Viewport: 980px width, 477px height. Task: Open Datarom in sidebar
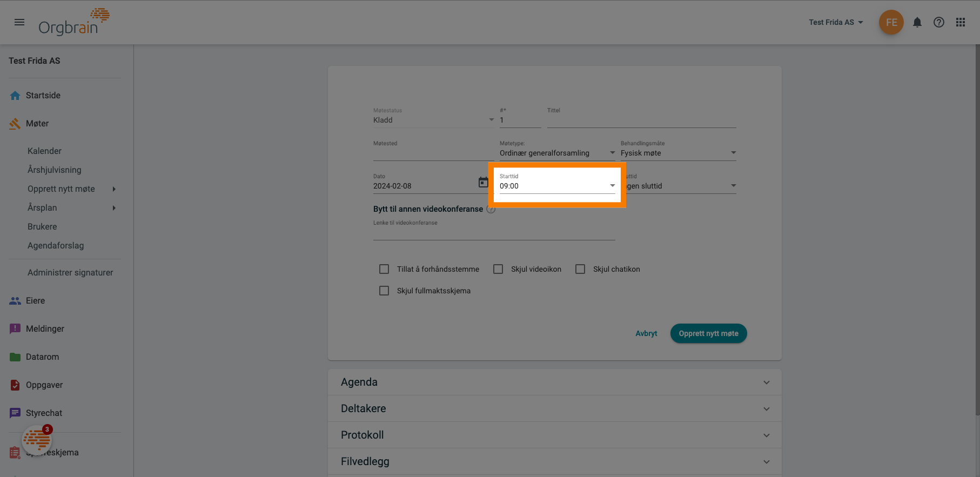(43, 357)
